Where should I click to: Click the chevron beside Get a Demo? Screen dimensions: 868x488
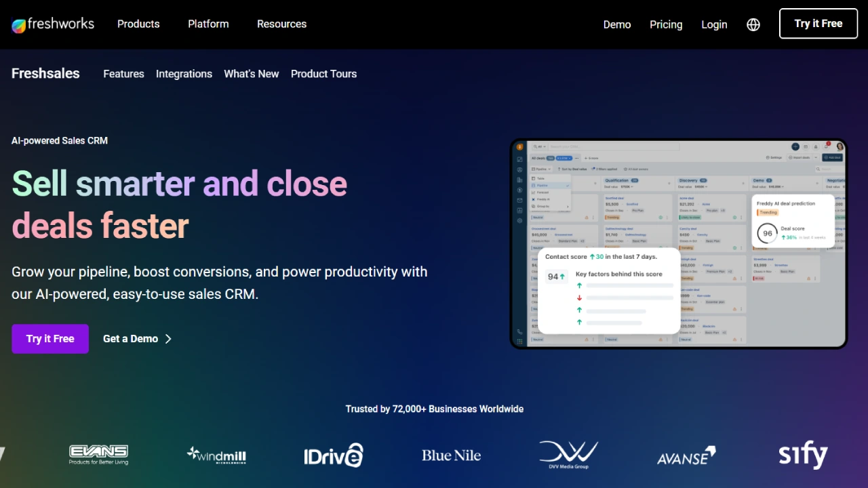coord(168,339)
